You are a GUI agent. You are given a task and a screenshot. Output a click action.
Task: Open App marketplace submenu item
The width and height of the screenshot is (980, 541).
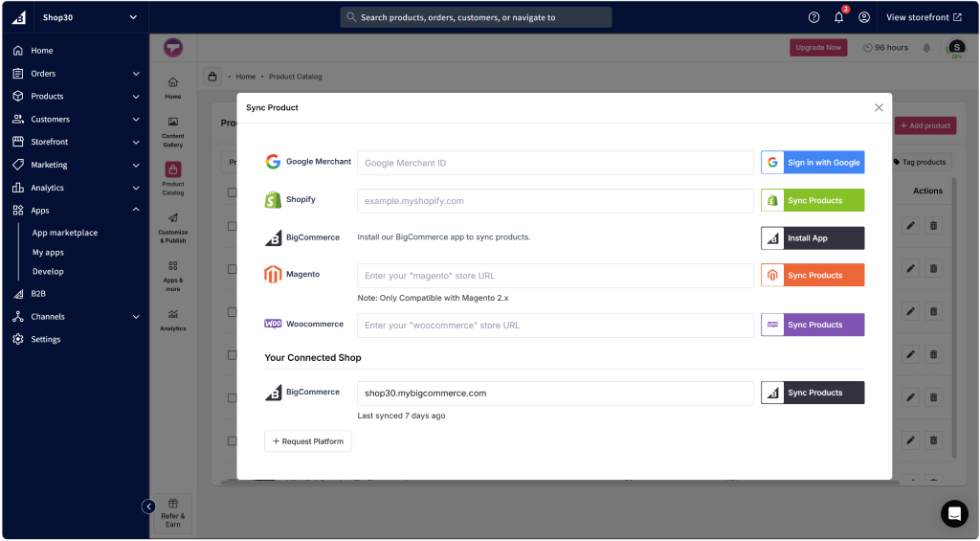[x=65, y=233]
